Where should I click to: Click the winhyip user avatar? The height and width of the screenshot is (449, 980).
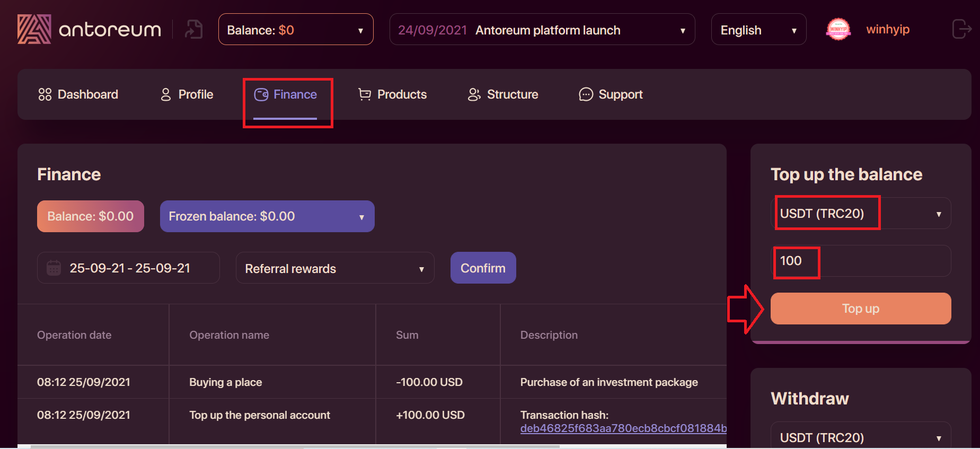point(838,29)
